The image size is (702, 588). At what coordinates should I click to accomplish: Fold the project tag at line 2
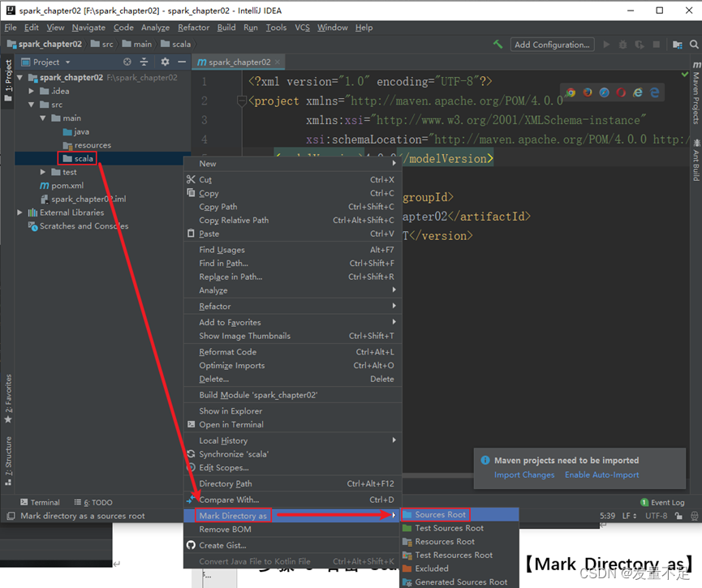click(241, 101)
